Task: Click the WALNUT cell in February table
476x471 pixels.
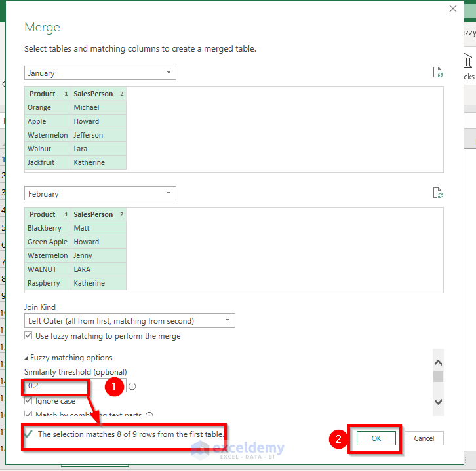Action: pyautogui.click(x=48, y=269)
